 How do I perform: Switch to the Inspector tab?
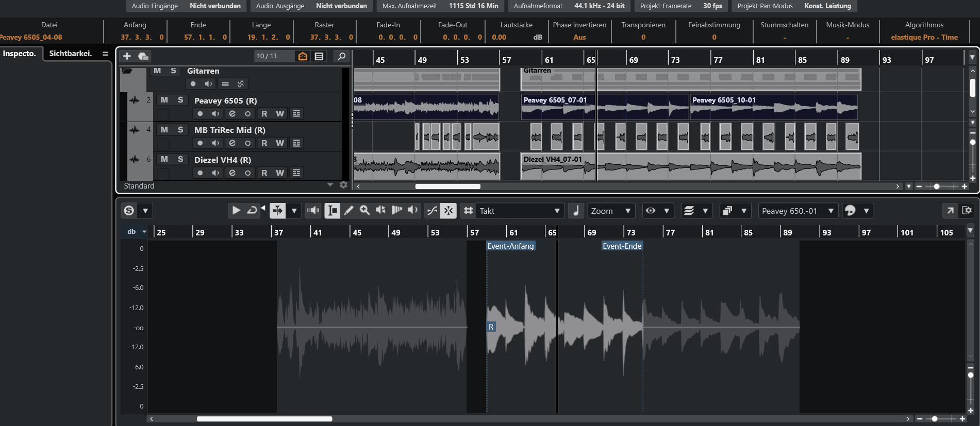coord(20,54)
